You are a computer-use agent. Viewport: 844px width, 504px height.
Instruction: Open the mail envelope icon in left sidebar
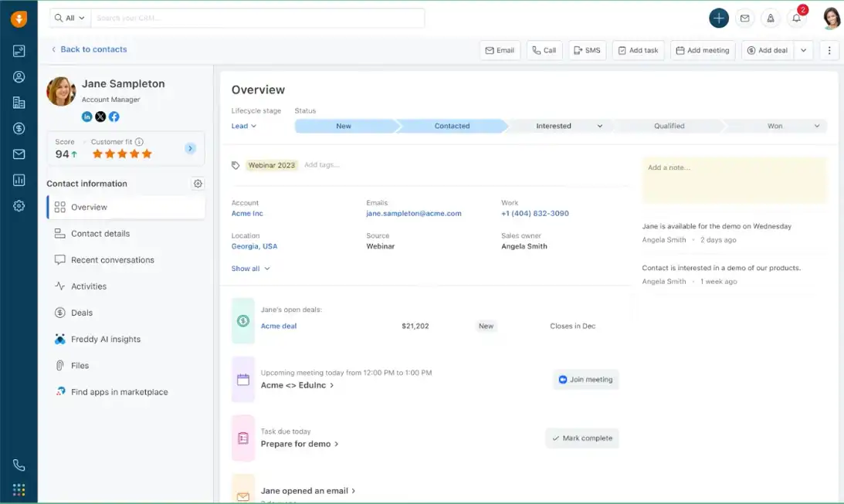point(19,154)
